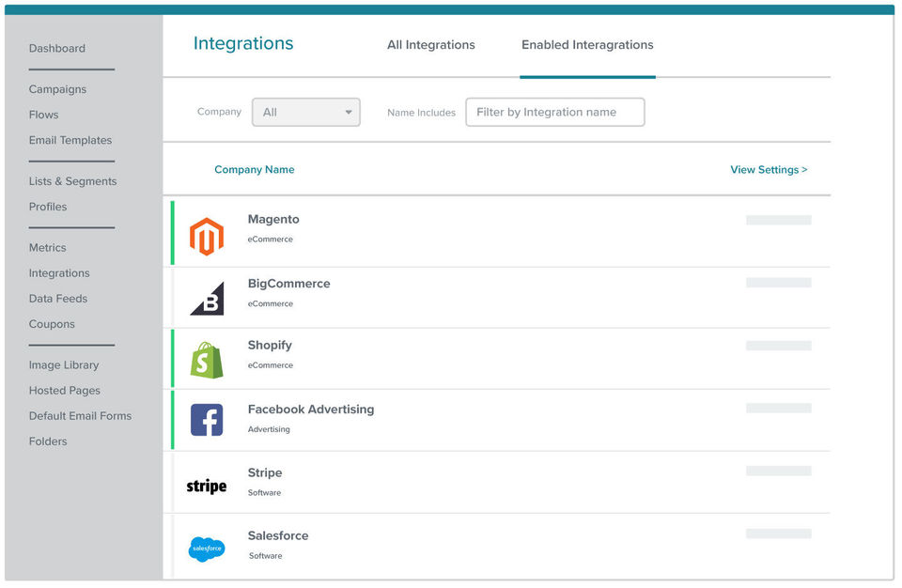Click the BigCommerce logo icon

tap(207, 298)
